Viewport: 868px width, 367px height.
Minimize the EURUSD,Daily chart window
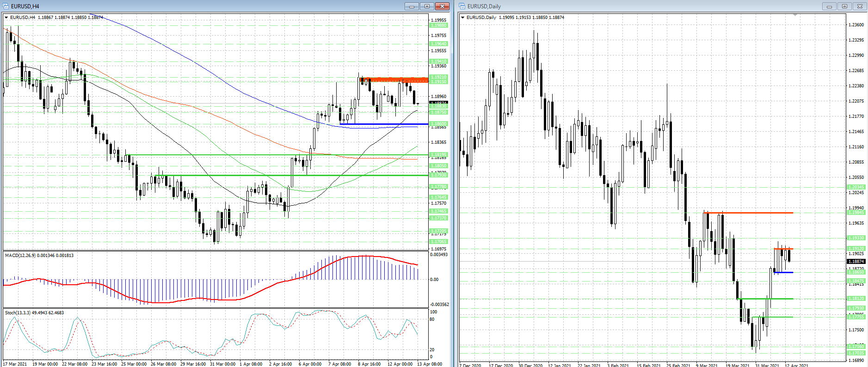coord(829,6)
